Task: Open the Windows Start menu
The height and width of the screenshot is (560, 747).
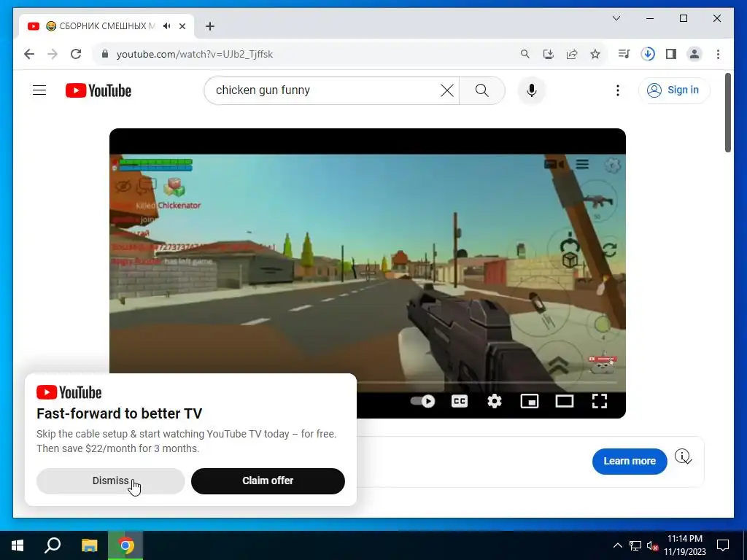Action: [18, 545]
